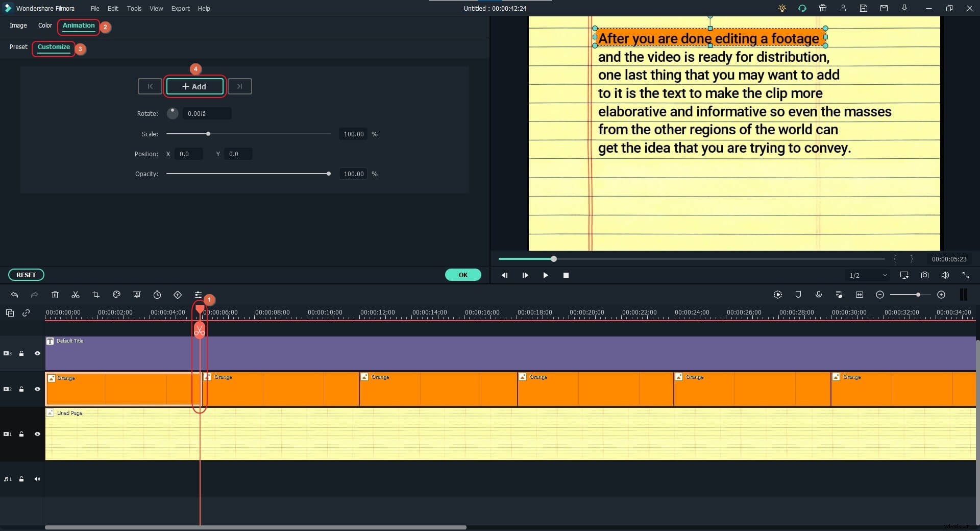Open the Export menu

click(x=180, y=8)
